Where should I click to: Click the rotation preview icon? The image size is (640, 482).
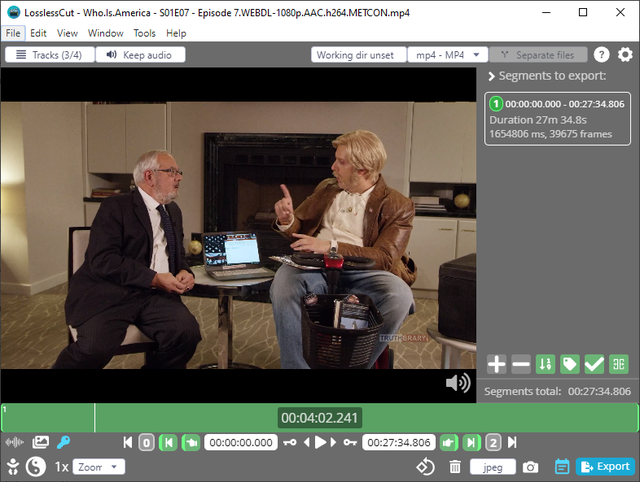tap(426, 467)
